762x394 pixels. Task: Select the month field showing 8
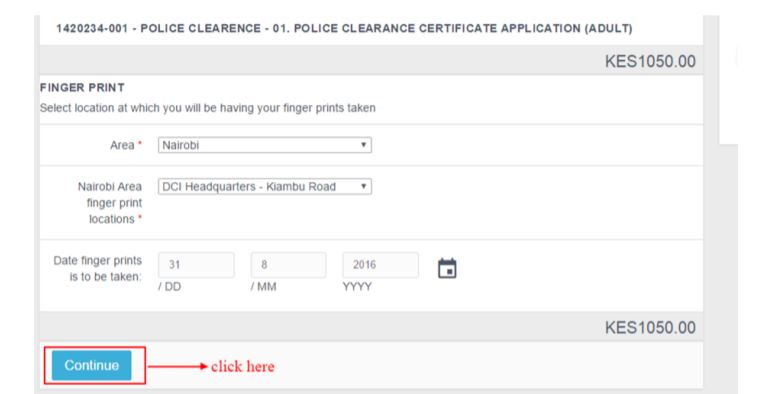pyautogui.click(x=289, y=265)
